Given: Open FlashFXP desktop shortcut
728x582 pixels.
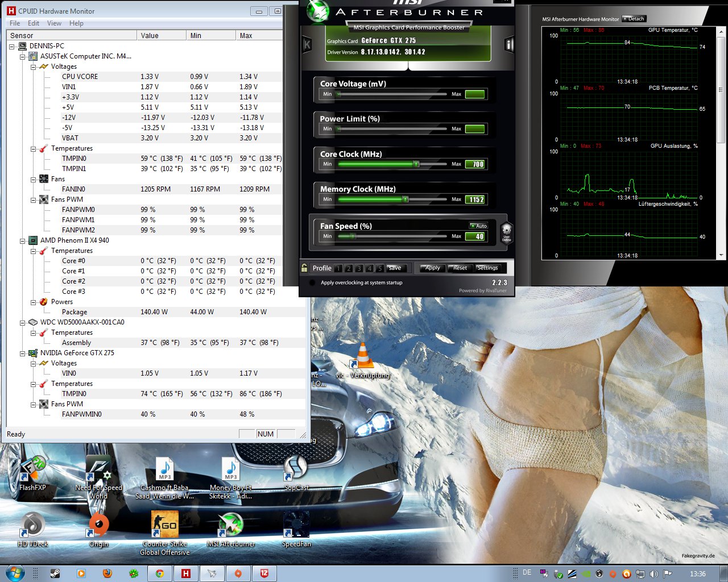Looking at the screenshot, I should (32, 473).
